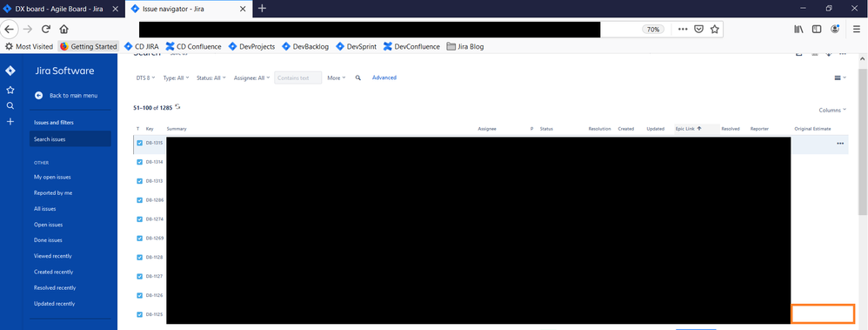
Task: Toggle checkbox for issue D8-1128
Action: (139, 258)
